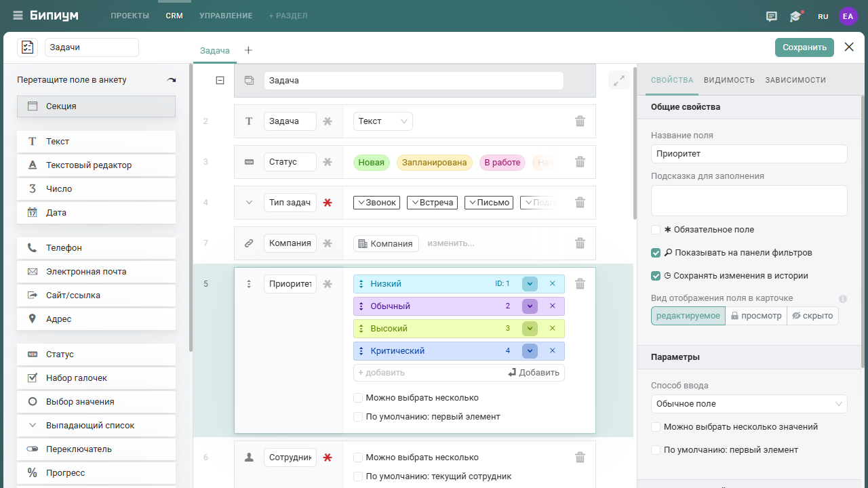Click the task list catalog icon
Screen dimensions: 868x488
[x=27, y=47]
